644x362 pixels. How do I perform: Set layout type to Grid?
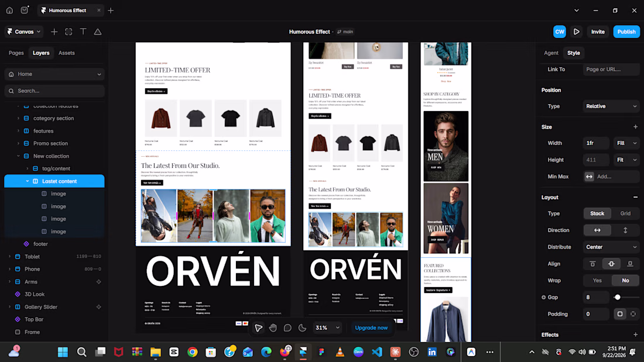point(625,213)
